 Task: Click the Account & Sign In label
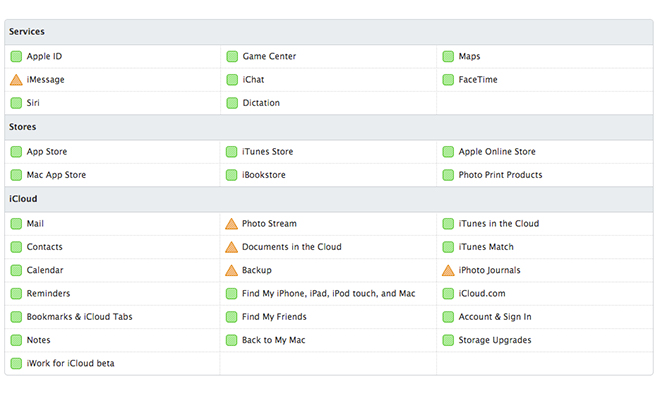[495, 317]
